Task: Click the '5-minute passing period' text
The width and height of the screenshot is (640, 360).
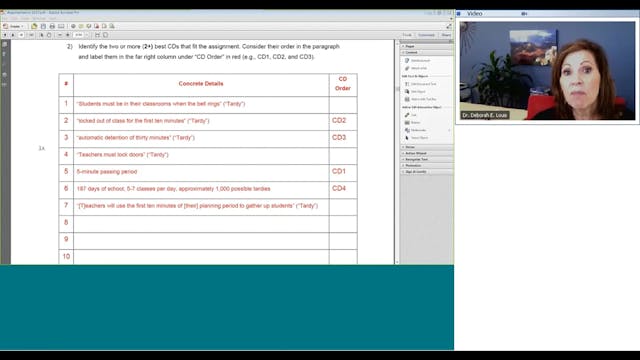Action: [107, 172]
